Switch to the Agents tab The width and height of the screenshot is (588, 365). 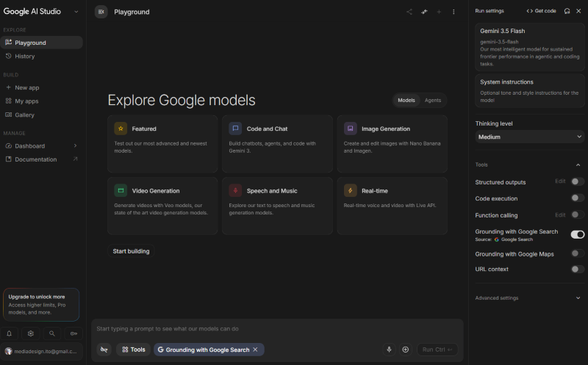coord(433,101)
